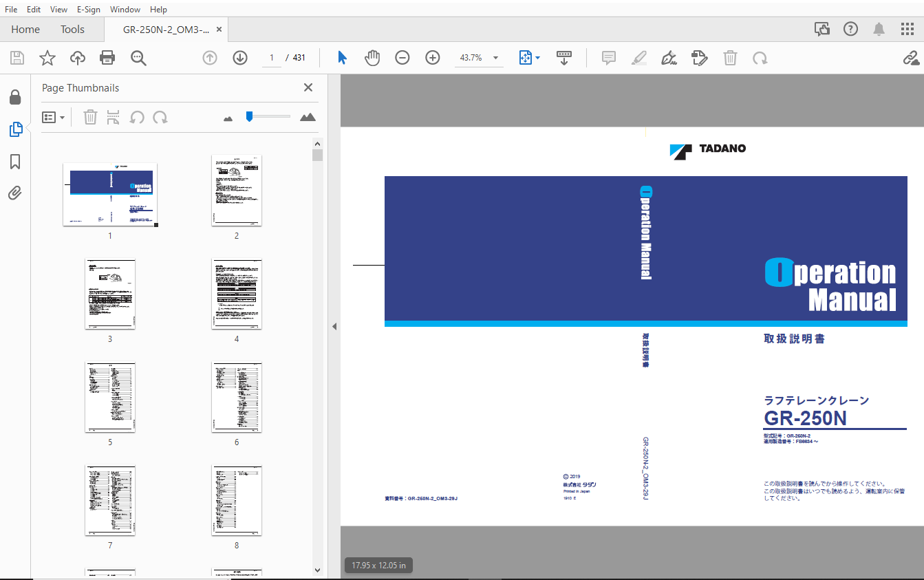Viewport: 924px width, 580px height.
Task: Click the rotate icon in main toolbar
Action: coord(760,58)
